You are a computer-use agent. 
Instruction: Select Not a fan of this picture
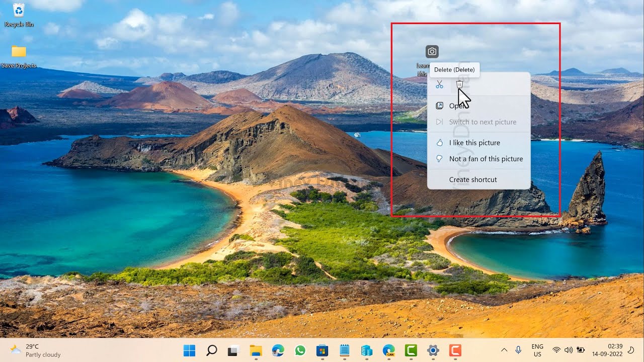coord(478,159)
